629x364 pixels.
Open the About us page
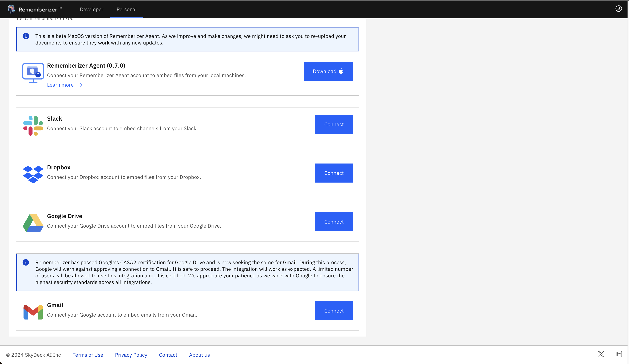click(x=199, y=354)
